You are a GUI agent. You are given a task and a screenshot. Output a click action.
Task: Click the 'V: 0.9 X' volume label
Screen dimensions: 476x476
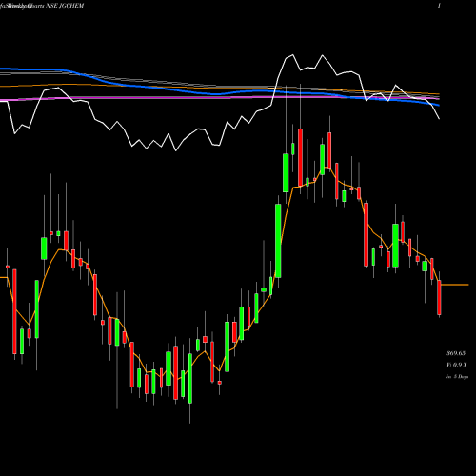tap(457, 365)
